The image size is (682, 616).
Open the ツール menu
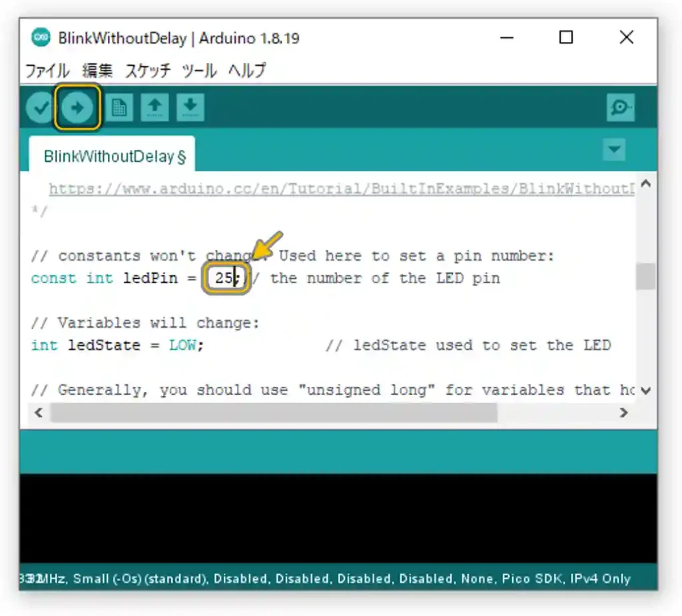(x=199, y=71)
